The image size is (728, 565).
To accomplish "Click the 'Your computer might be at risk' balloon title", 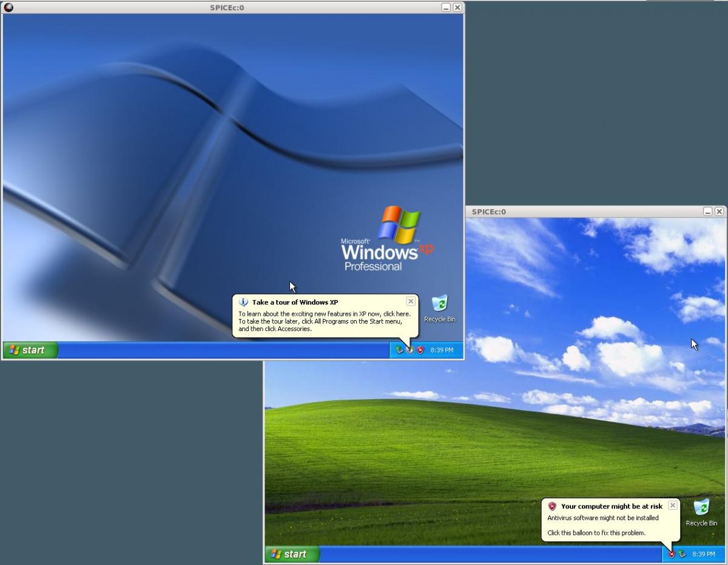I will (612, 506).
